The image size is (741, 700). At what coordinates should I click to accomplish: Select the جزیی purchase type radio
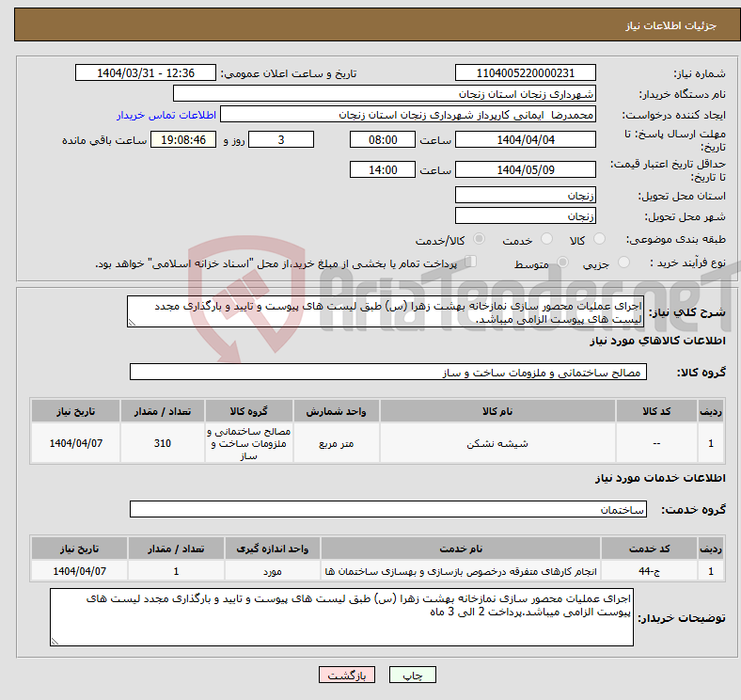coord(623,262)
